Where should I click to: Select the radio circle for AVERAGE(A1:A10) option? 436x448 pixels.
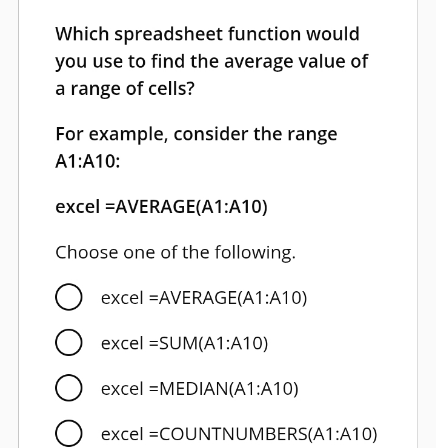click(x=68, y=297)
